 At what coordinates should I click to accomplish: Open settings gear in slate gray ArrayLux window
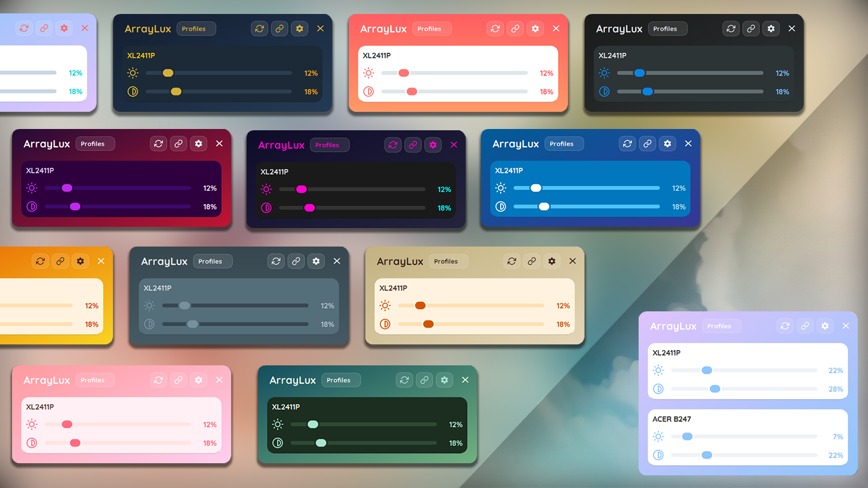click(x=316, y=261)
